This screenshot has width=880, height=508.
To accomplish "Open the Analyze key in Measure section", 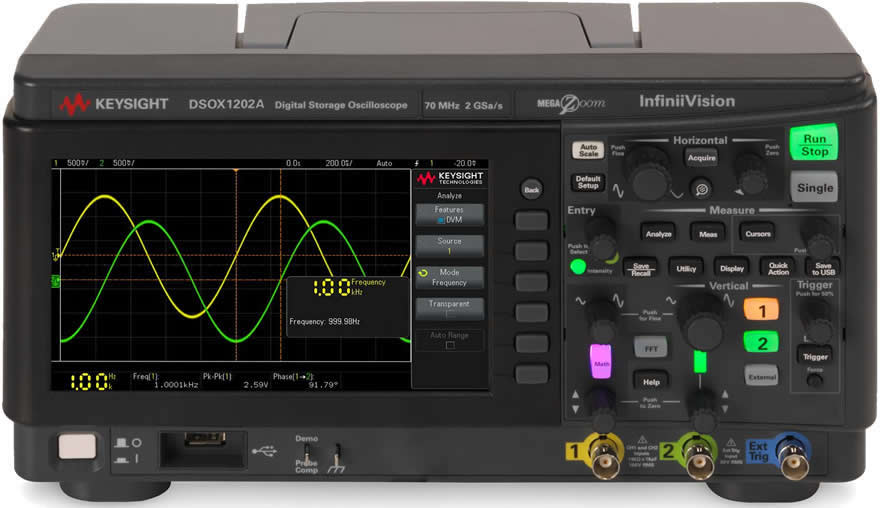I will [x=658, y=234].
